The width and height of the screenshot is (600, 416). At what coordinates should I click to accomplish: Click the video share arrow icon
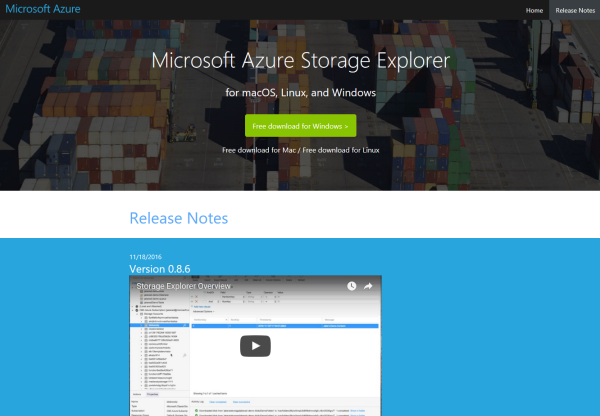pos(368,286)
